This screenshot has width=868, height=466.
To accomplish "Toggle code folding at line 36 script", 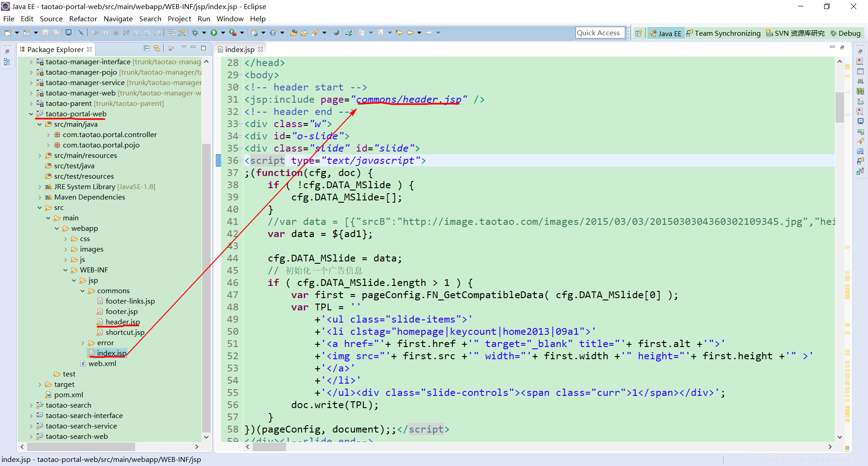I will (241, 161).
